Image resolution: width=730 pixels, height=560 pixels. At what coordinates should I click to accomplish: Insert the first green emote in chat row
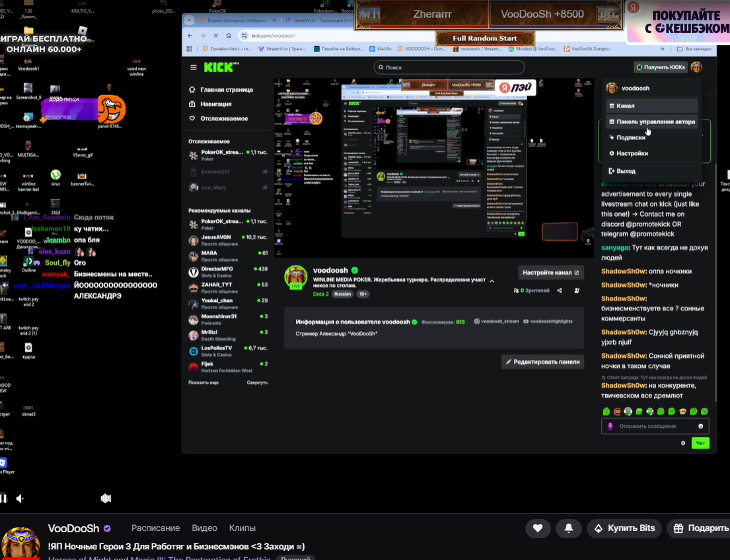pos(606,411)
